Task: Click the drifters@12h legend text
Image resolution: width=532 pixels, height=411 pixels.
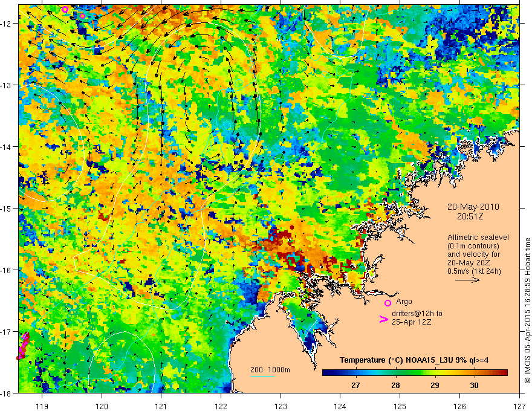Action: [x=417, y=313]
